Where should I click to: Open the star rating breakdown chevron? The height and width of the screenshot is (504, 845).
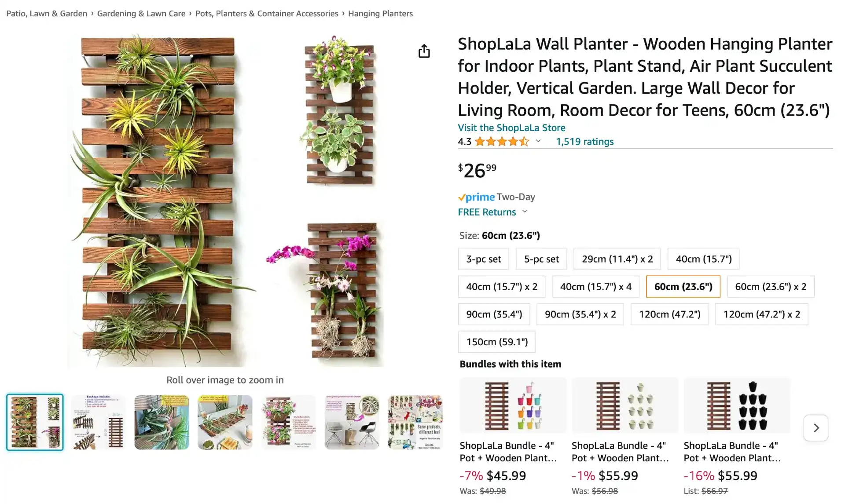pos(538,141)
